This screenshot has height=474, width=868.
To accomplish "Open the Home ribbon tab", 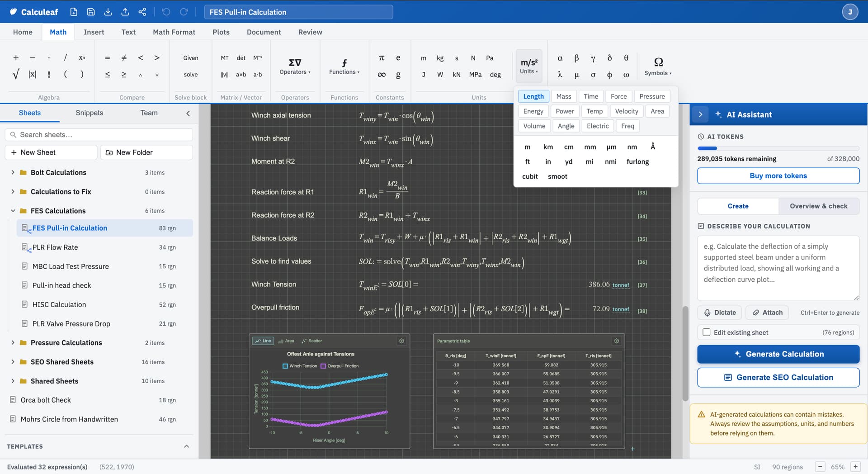I will pyautogui.click(x=23, y=32).
